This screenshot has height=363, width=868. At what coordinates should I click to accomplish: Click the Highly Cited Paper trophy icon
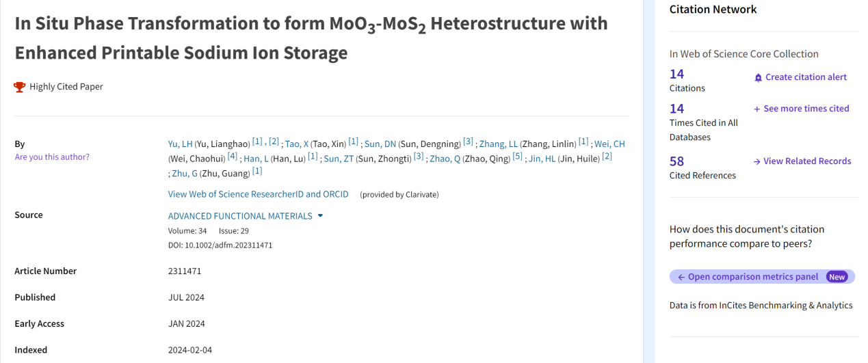[x=20, y=87]
